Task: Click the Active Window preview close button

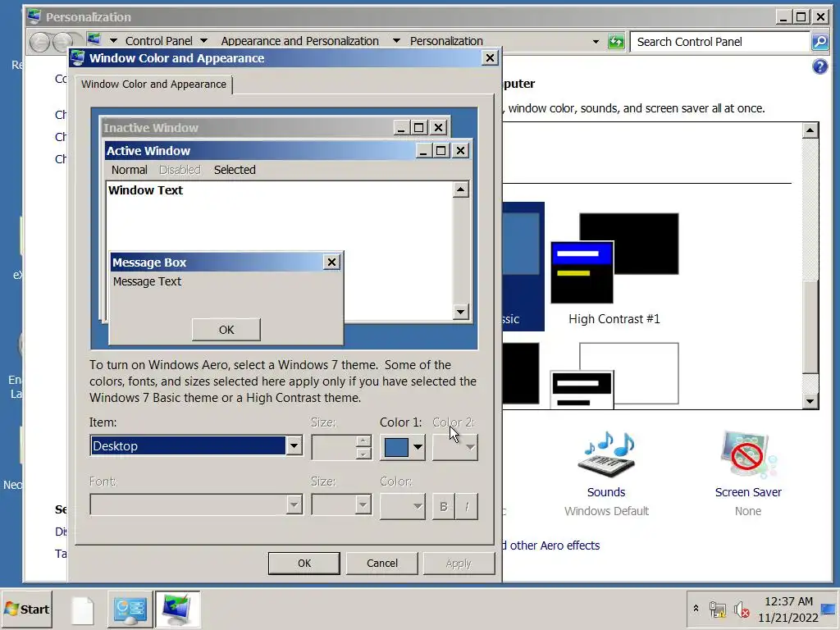Action: click(x=460, y=151)
